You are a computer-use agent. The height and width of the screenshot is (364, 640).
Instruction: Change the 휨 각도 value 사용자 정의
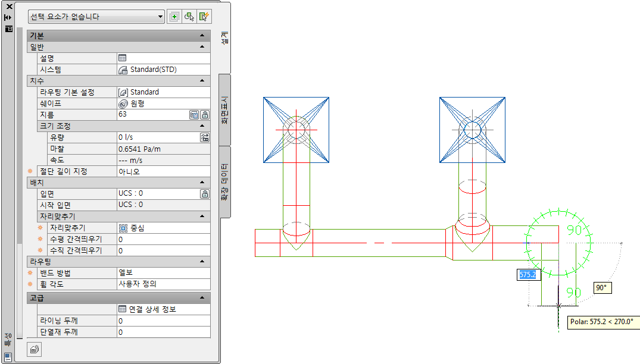[164, 284]
